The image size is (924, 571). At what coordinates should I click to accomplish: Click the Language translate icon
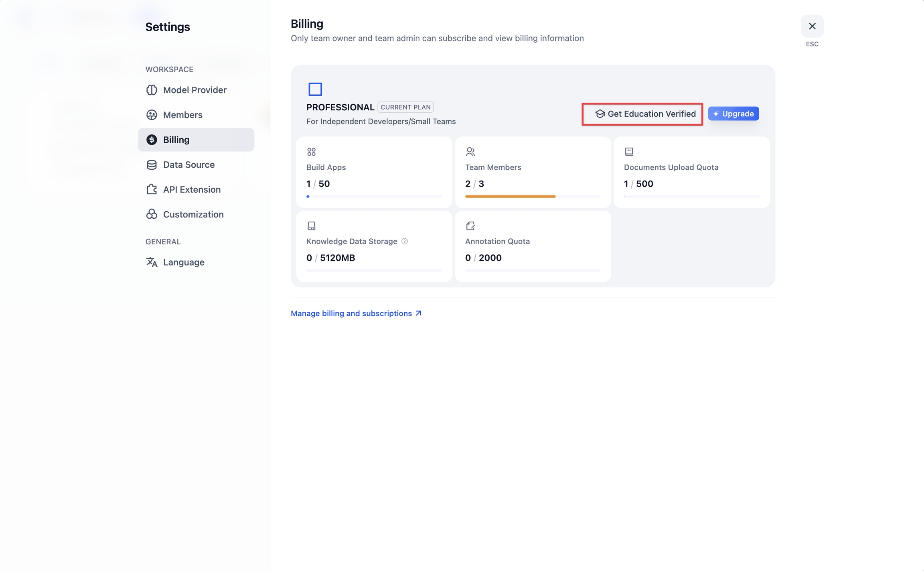152,262
